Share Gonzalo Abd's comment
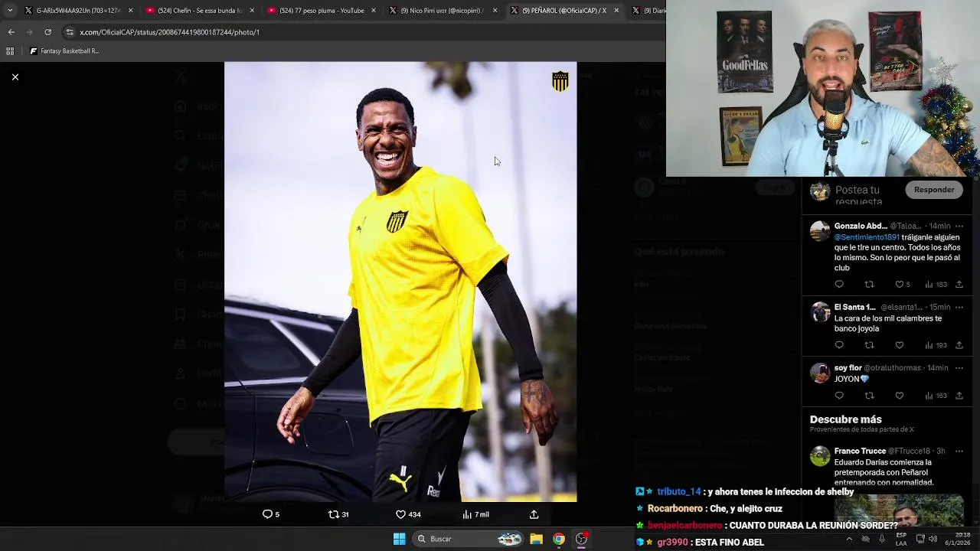This screenshot has height=551, width=980. [959, 285]
